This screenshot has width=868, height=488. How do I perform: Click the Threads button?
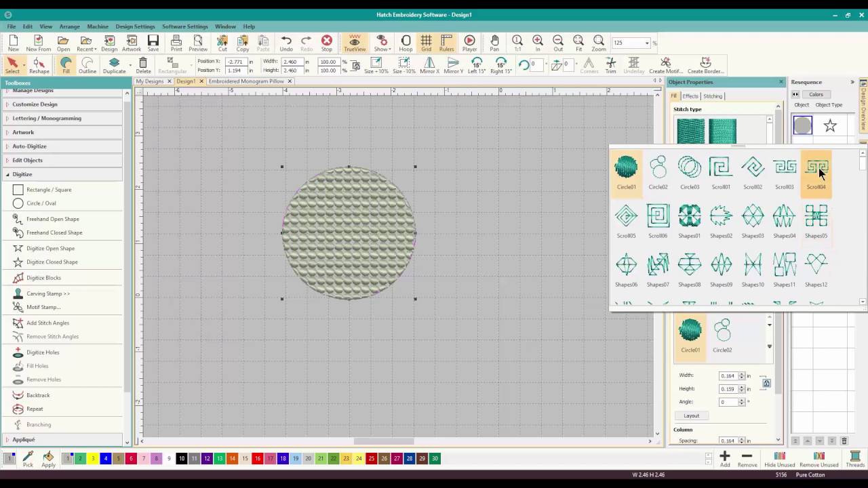pos(855,459)
